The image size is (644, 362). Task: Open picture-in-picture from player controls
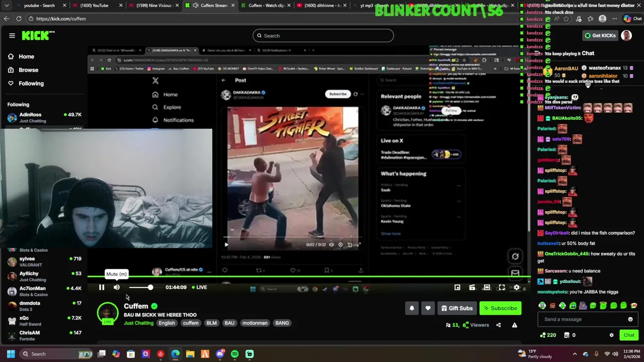(457, 287)
